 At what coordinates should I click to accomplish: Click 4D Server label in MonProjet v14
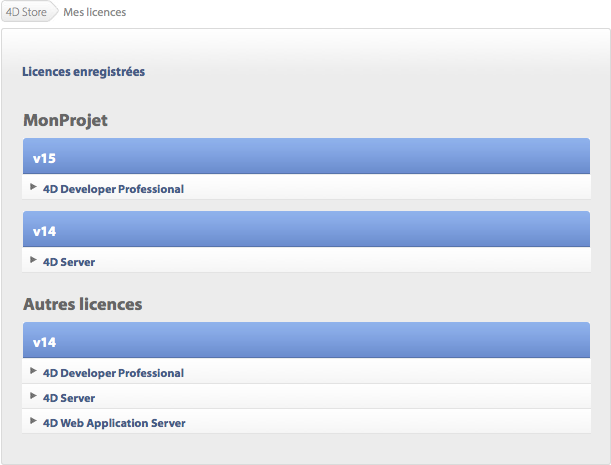point(69,262)
